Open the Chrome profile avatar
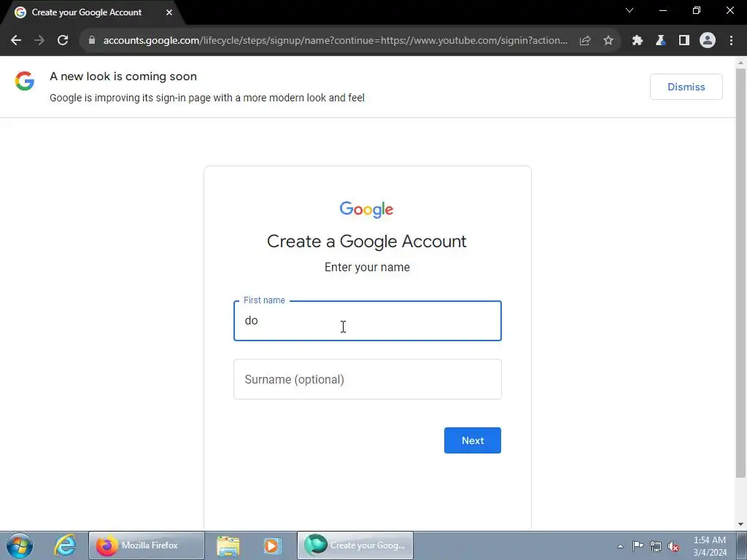The image size is (747, 560). pyautogui.click(x=708, y=41)
